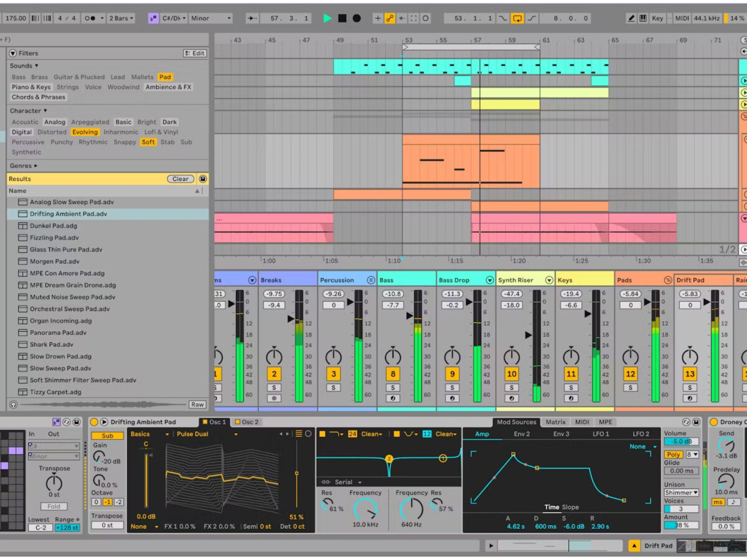Open the LFO 1 modulation tab
Image resolution: width=747 pixels, height=560 pixels.
coord(603,434)
